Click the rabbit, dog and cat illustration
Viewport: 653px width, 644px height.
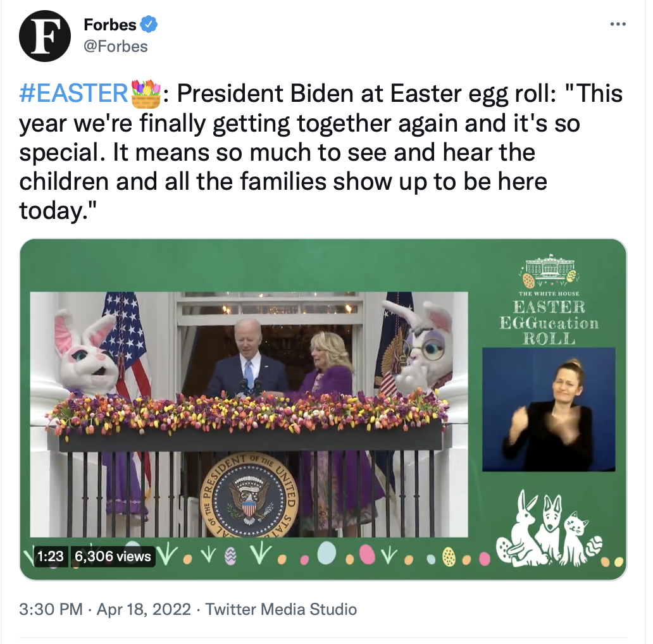tap(549, 528)
